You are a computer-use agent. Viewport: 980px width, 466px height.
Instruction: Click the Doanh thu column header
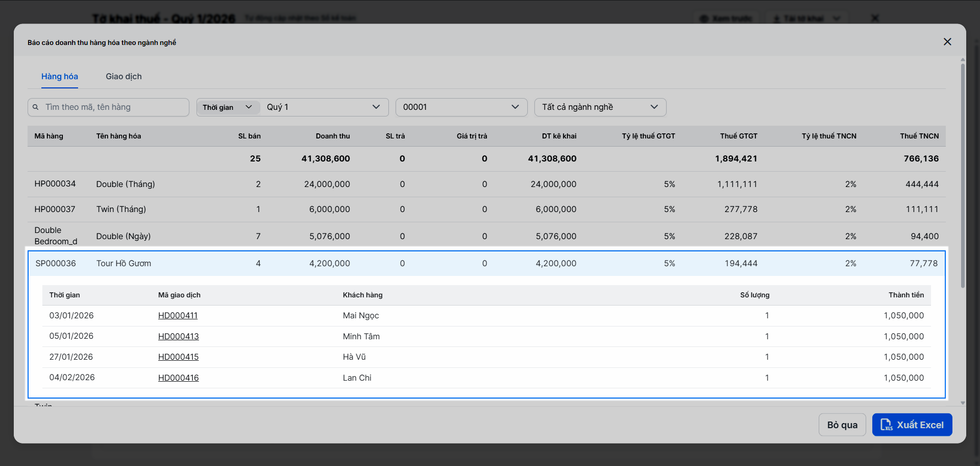click(333, 136)
